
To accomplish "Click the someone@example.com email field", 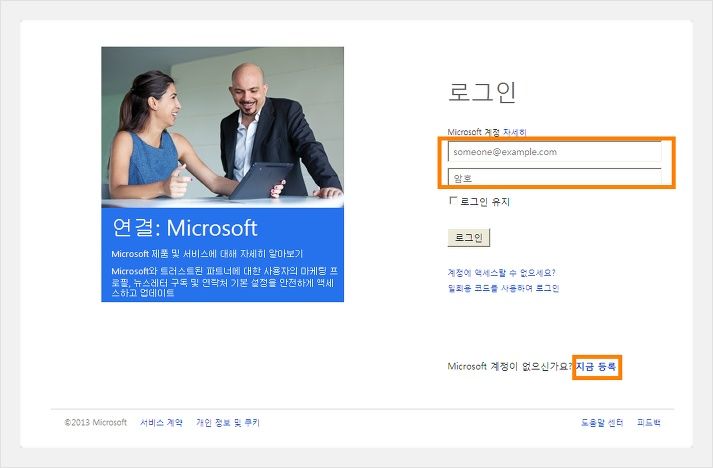I will (554, 151).
